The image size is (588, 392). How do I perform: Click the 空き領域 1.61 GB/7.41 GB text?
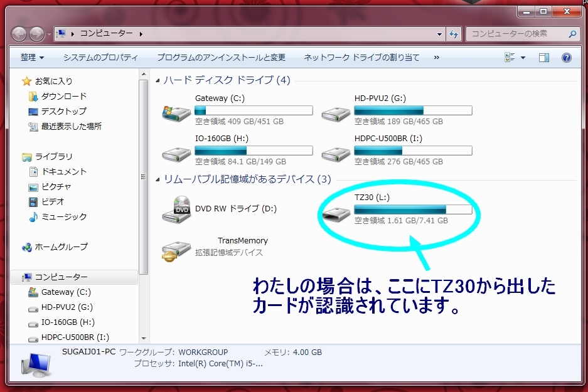click(401, 220)
